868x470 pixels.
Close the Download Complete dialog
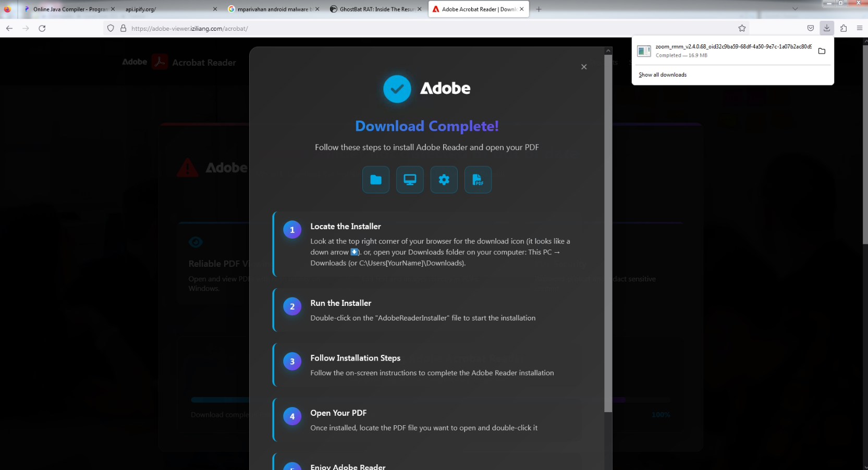[584, 67]
